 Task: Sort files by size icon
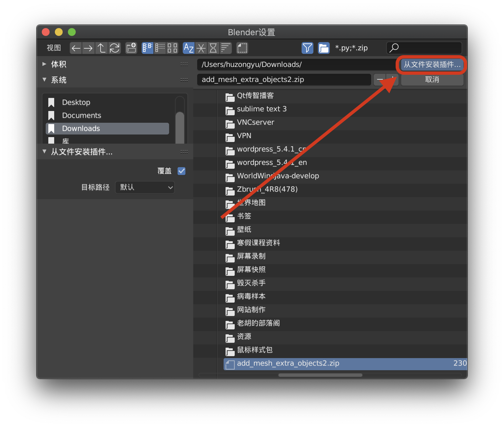(226, 48)
